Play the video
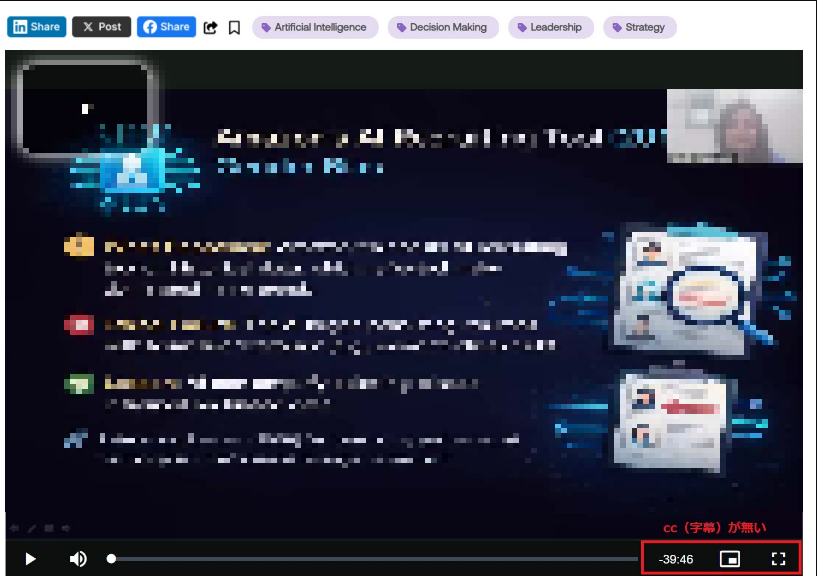 pyautogui.click(x=31, y=559)
